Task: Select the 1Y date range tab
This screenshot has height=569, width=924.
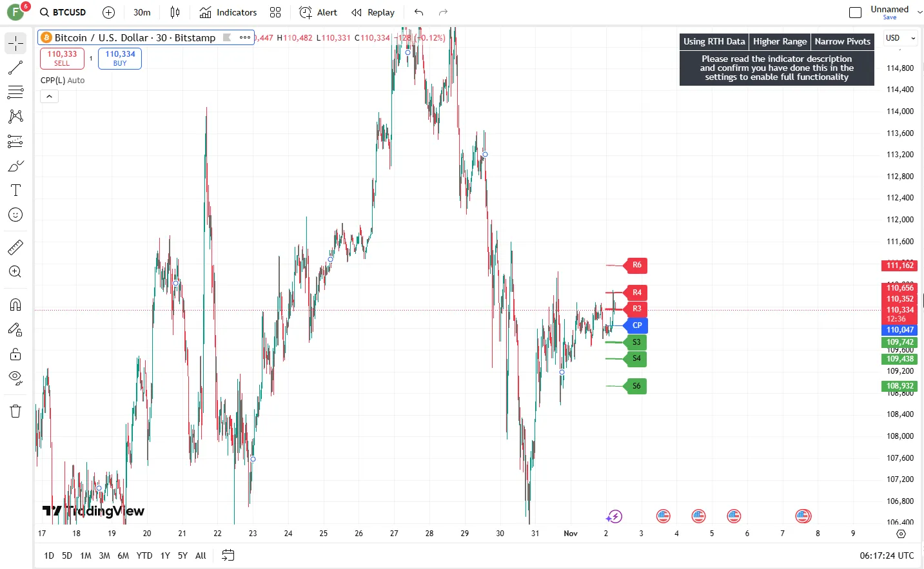Action: (x=165, y=555)
